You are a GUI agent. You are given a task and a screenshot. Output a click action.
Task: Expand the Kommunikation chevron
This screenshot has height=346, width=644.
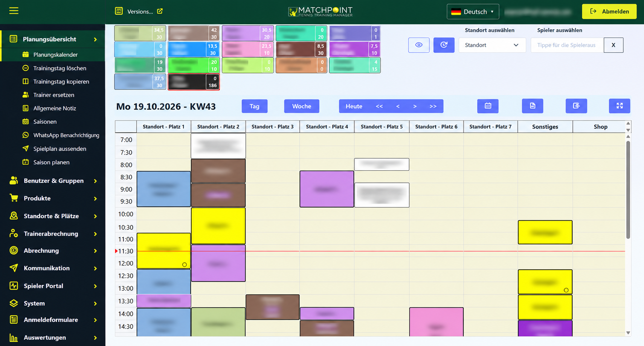95,269
